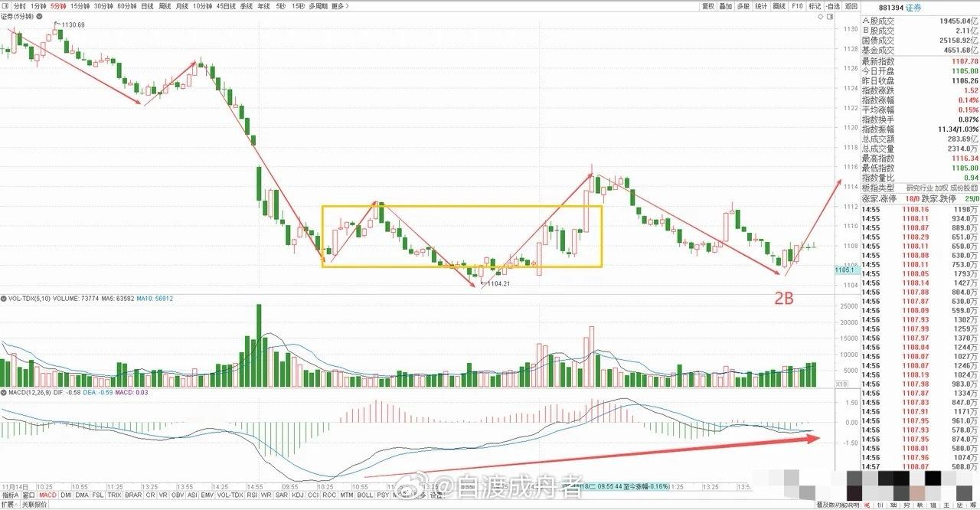Switch chart to 15分钟 period
The width and height of the screenshot is (980, 510).
click(x=80, y=6)
